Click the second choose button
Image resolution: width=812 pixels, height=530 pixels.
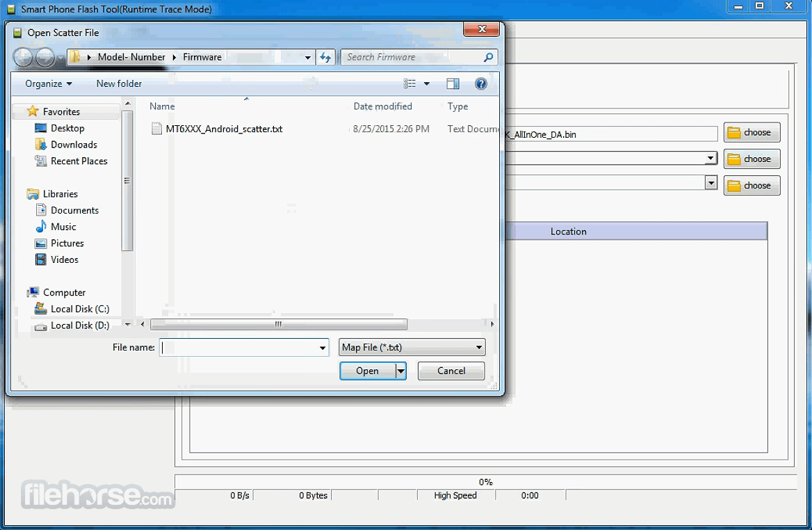tap(752, 159)
